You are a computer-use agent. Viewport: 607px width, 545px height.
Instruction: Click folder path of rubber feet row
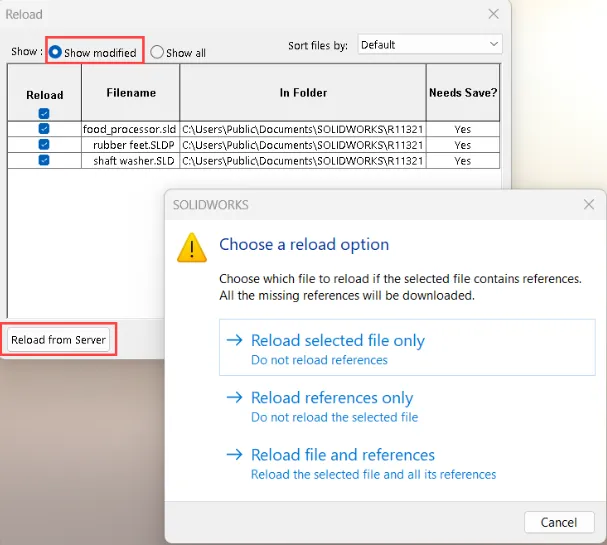[x=303, y=145]
